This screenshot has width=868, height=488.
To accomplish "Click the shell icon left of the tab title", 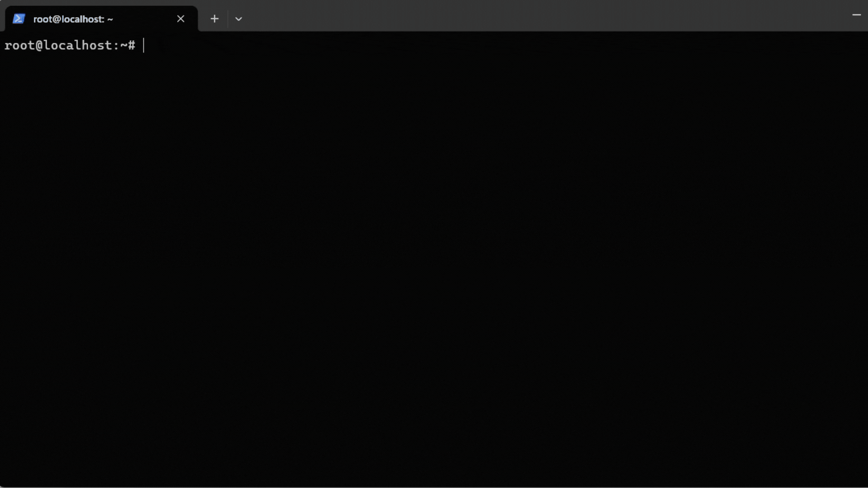I will (19, 19).
